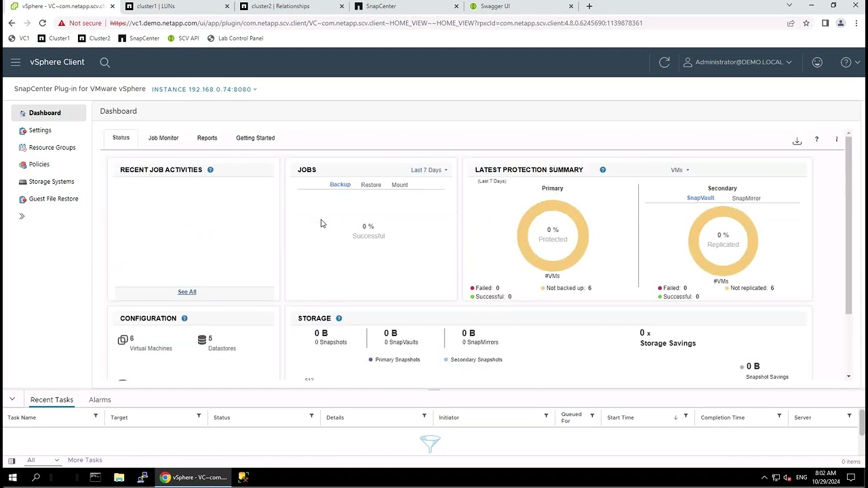Click the More Tasks link
The image size is (868, 488).
coord(85,460)
